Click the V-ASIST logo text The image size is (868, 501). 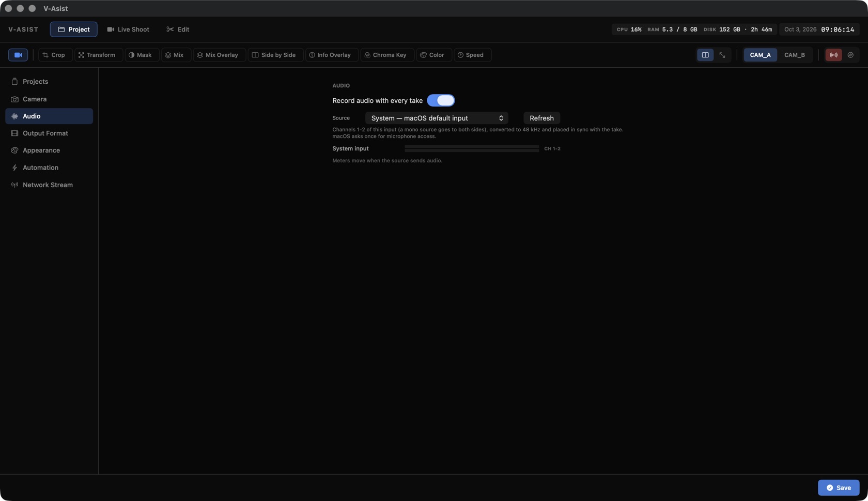click(23, 29)
